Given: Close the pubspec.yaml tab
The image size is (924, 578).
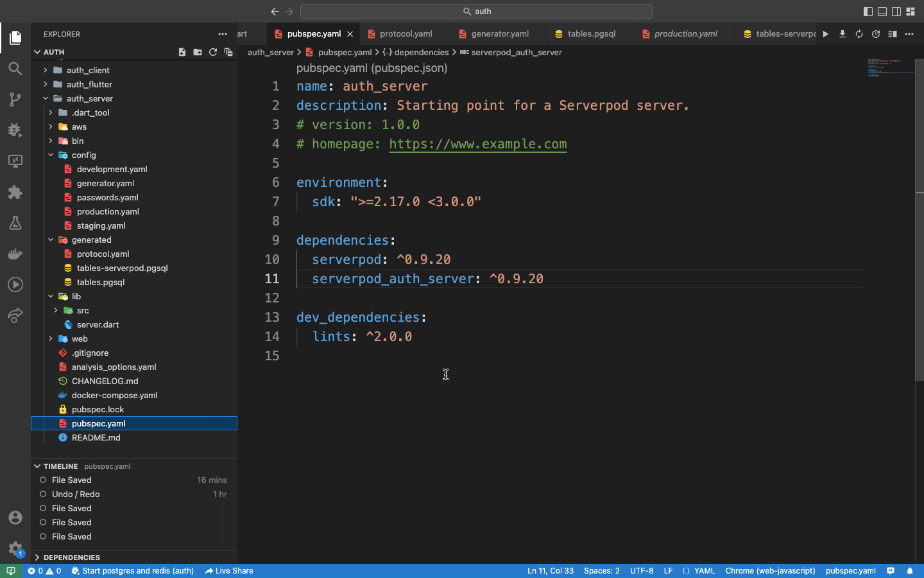Looking at the screenshot, I should (350, 34).
